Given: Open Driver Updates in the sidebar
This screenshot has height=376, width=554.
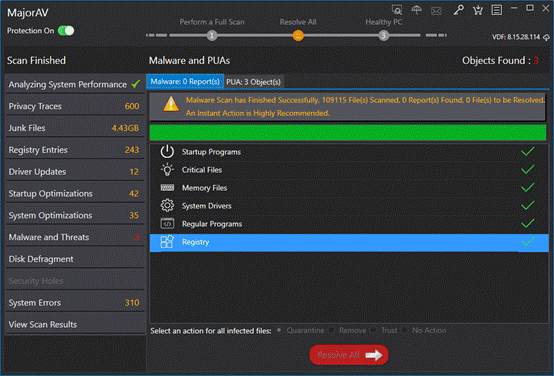Looking at the screenshot, I should 75,172.
